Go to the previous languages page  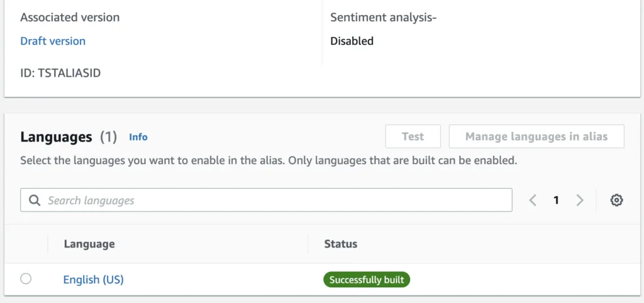point(533,200)
